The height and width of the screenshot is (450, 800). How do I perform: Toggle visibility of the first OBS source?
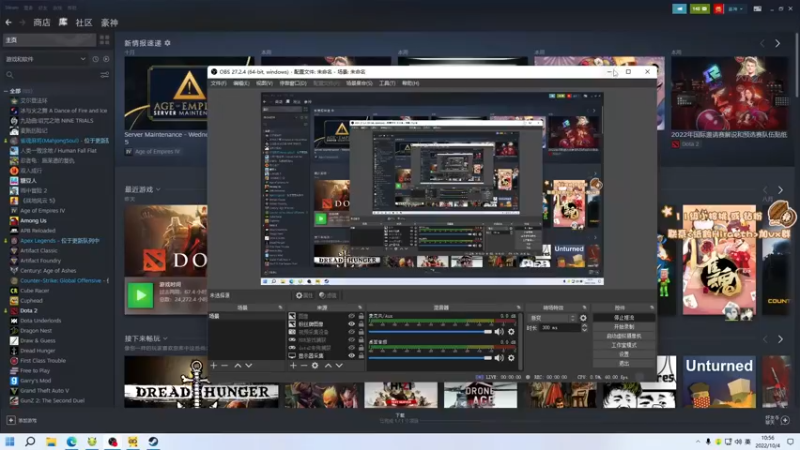point(352,316)
